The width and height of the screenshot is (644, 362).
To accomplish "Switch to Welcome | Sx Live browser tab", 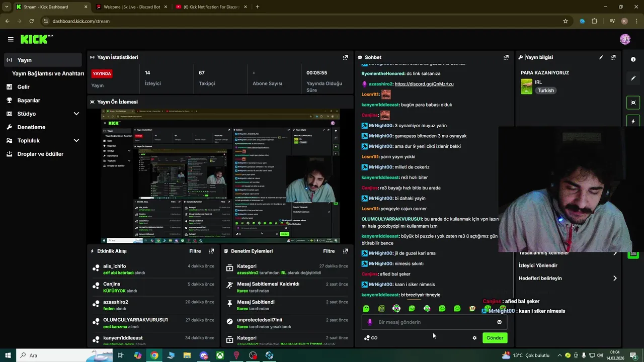I will (131, 7).
